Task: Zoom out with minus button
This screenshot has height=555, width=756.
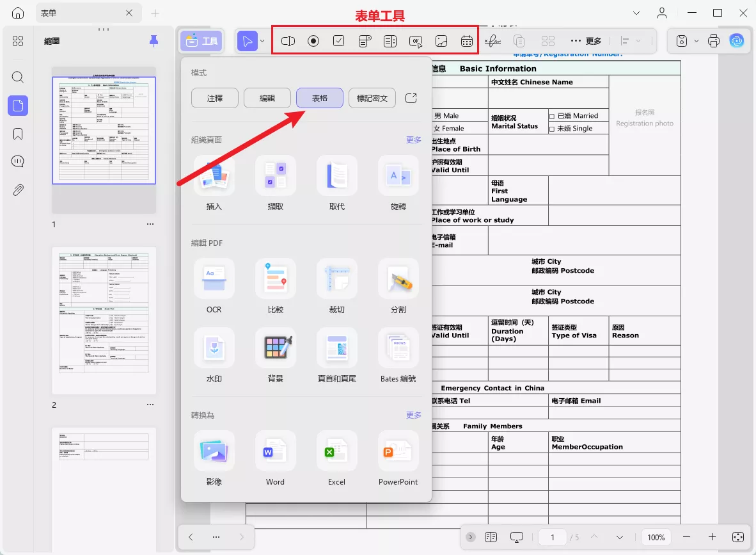Action: [x=687, y=537]
